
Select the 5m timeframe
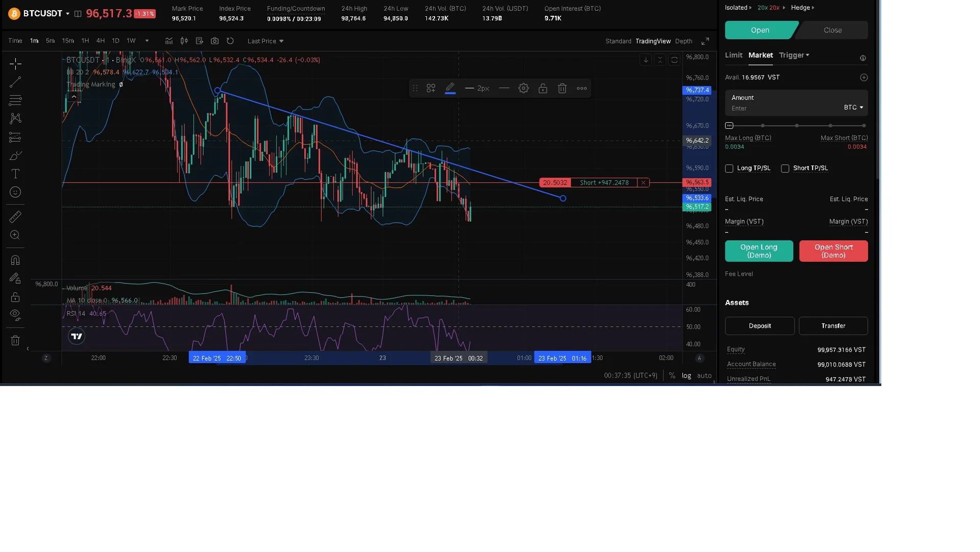pyautogui.click(x=50, y=41)
